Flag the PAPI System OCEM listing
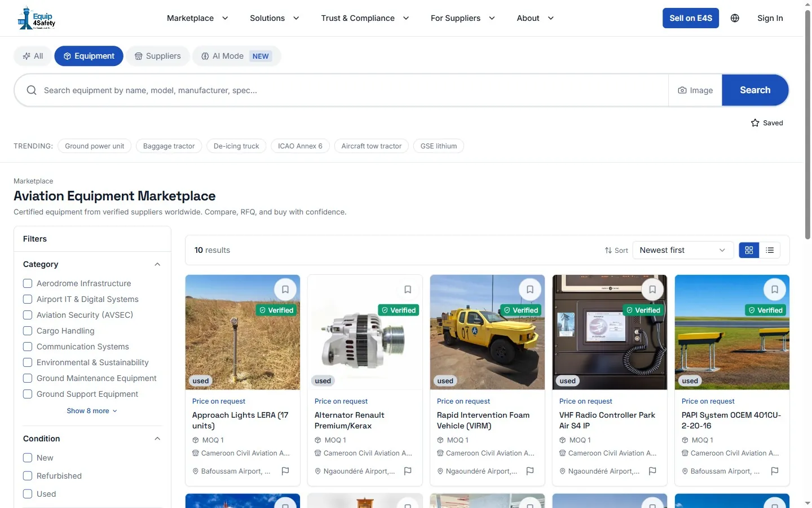Viewport: 812px width, 508px height. click(775, 471)
